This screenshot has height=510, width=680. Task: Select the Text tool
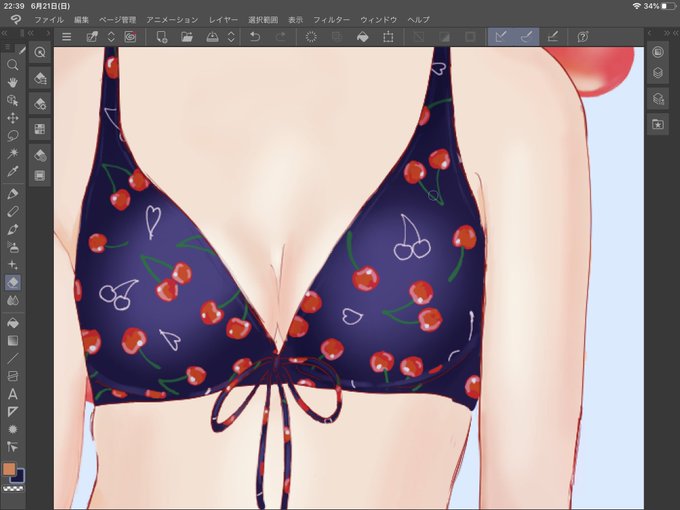[x=13, y=394]
